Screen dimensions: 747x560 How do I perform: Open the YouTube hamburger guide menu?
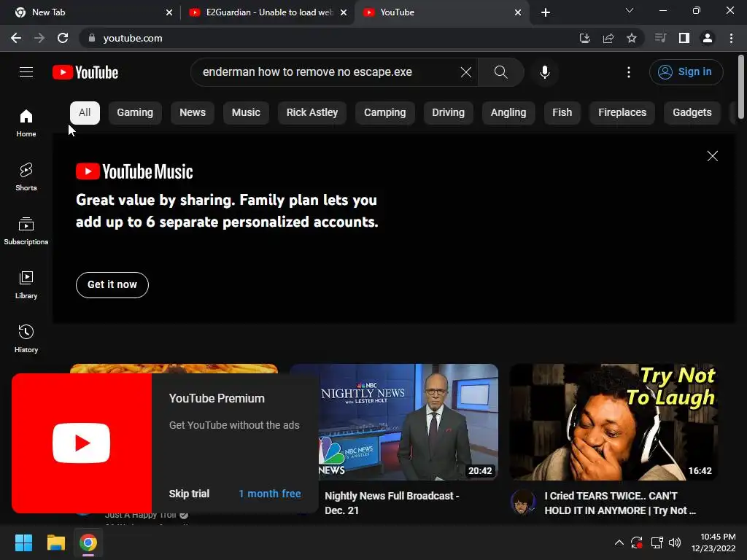pyautogui.click(x=26, y=72)
